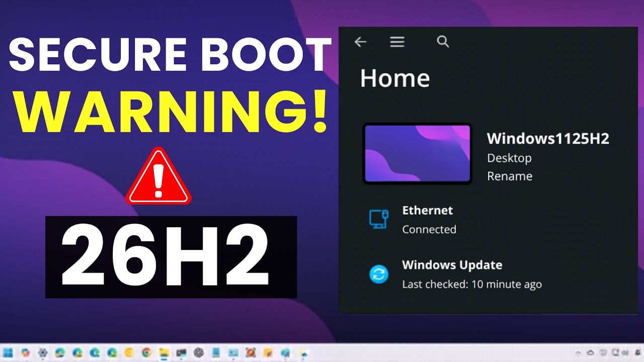Click the device name Windows1125H2

click(548, 139)
